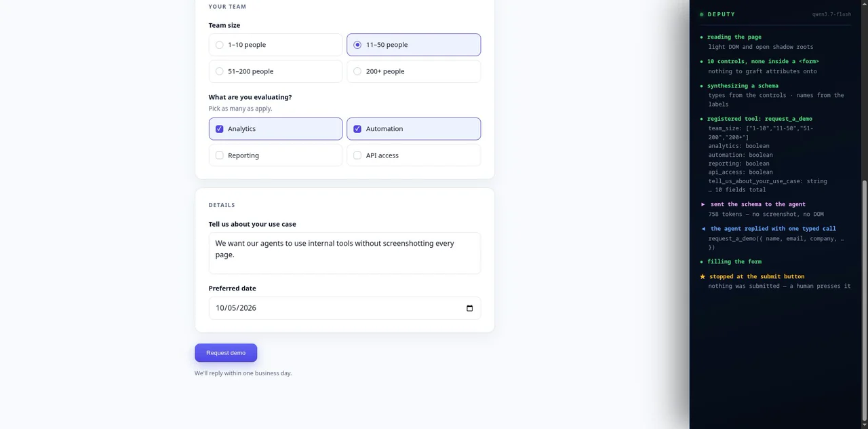Click the Preferred date field value

click(236, 308)
